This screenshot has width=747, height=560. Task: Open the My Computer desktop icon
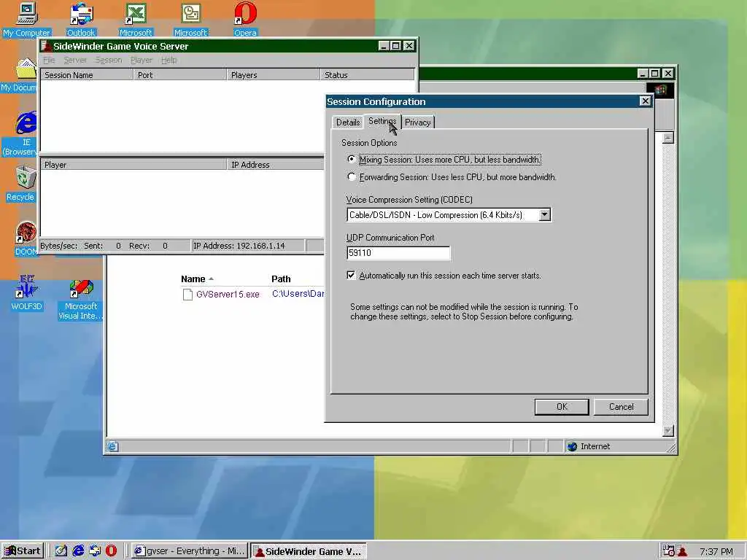pyautogui.click(x=26, y=19)
